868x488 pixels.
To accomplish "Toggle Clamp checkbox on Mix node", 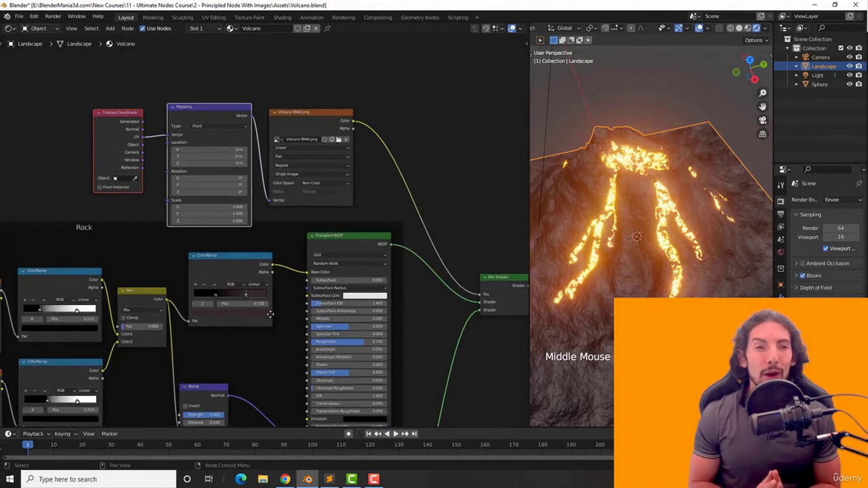I will coord(123,317).
